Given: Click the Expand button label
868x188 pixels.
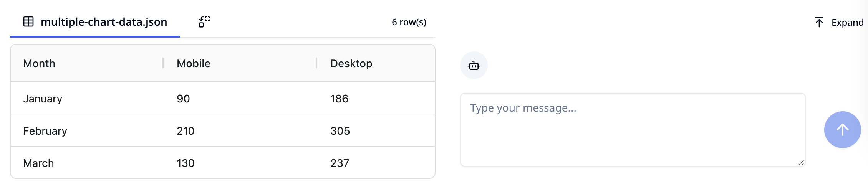Looking at the screenshot, I should pos(847,22).
